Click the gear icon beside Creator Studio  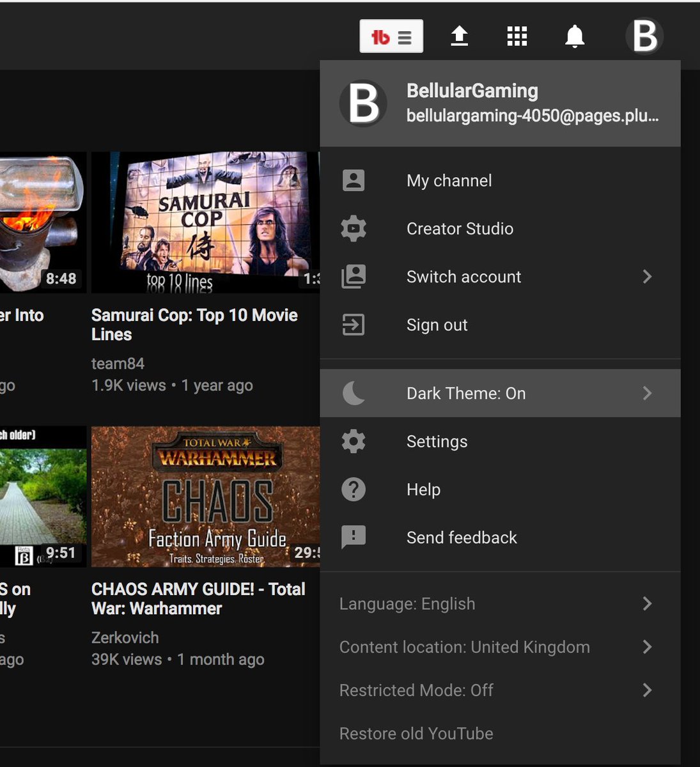[x=354, y=228]
